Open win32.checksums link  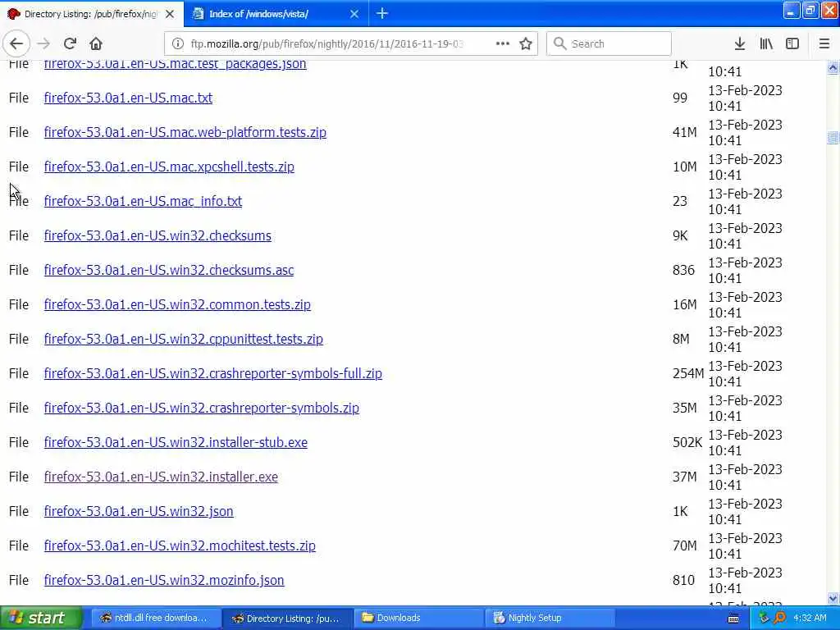click(157, 235)
